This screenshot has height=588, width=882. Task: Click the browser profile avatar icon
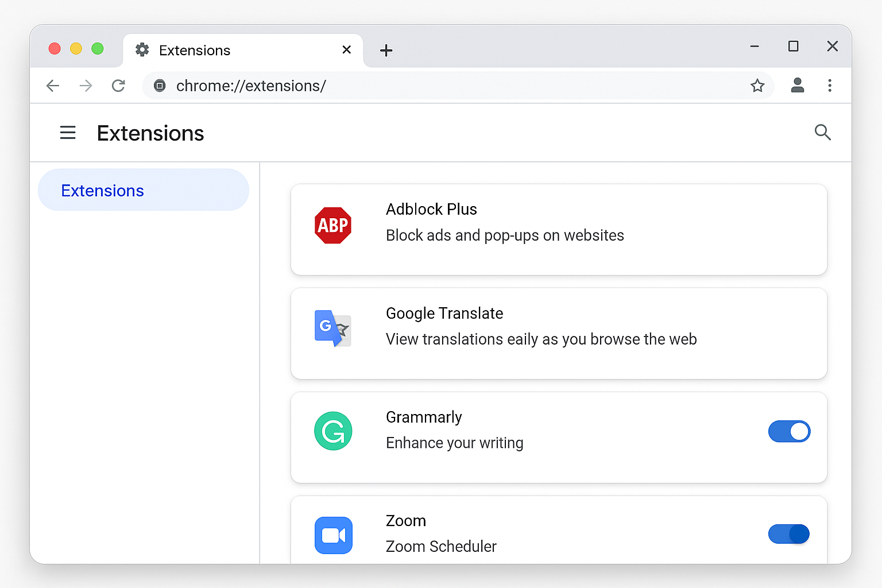coord(798,85)
